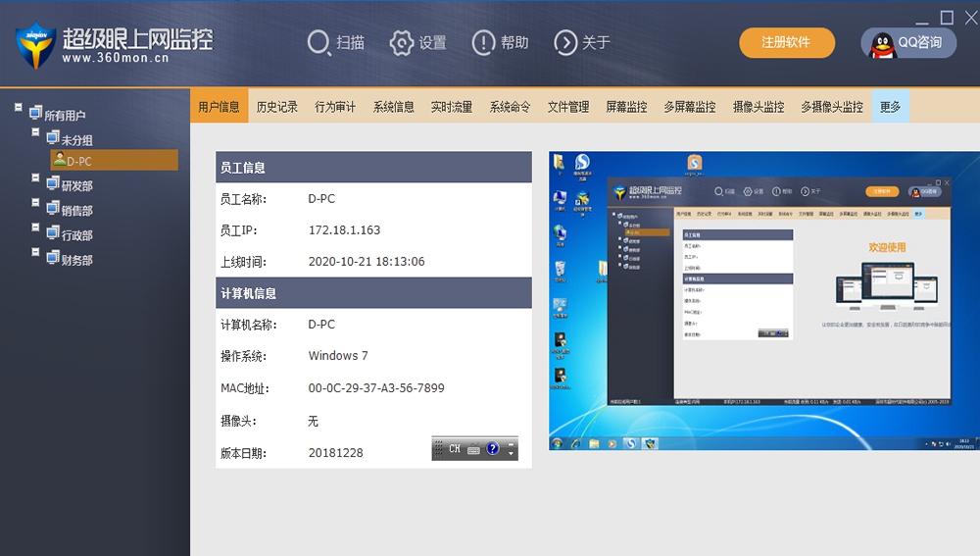The image size is (980, 556).
Task: Open the 系统命令 tab
Action: [510, 106]
